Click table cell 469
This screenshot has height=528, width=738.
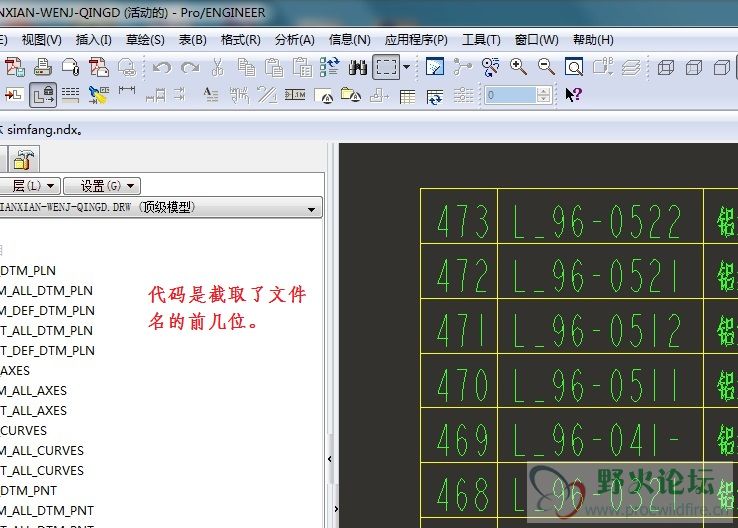(459, 435)
